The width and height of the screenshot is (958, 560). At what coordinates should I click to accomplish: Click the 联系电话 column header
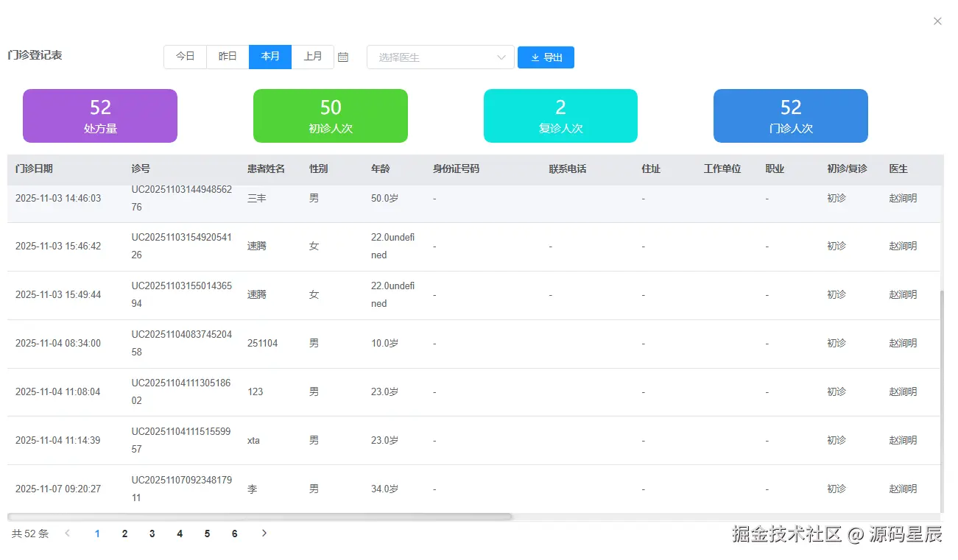click(x=567, y=169)
